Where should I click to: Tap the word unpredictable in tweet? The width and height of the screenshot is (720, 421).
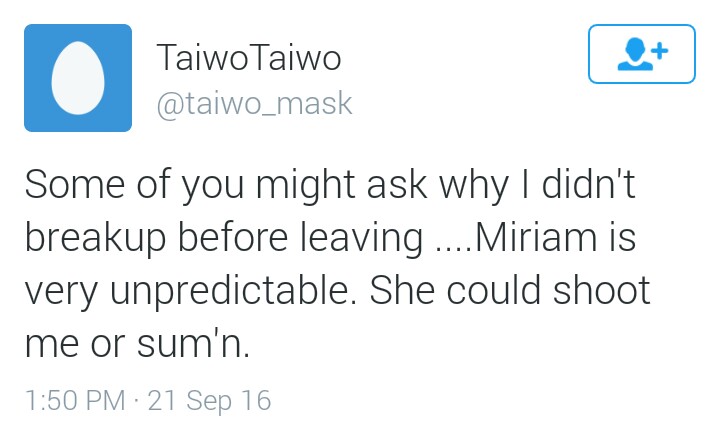[233, 292]
